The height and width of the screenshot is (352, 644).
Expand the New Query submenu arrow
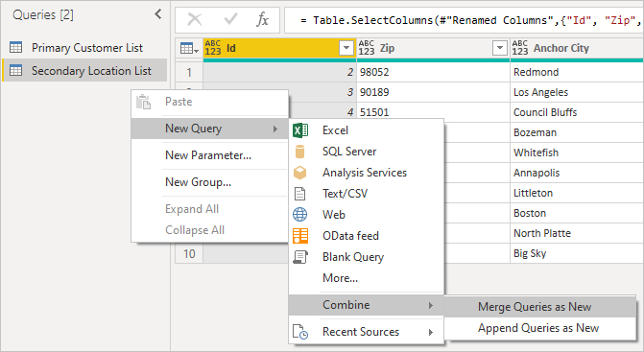tap(275, 129)
